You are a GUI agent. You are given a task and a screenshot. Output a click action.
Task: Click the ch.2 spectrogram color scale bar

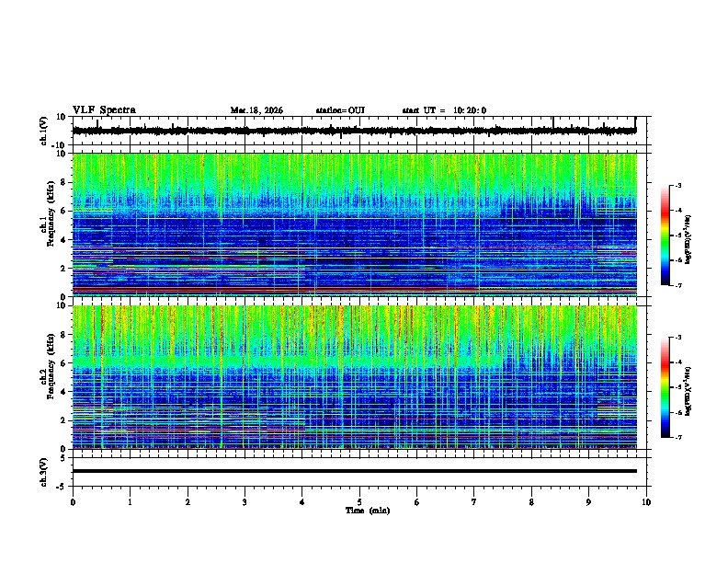coord(665,387)
